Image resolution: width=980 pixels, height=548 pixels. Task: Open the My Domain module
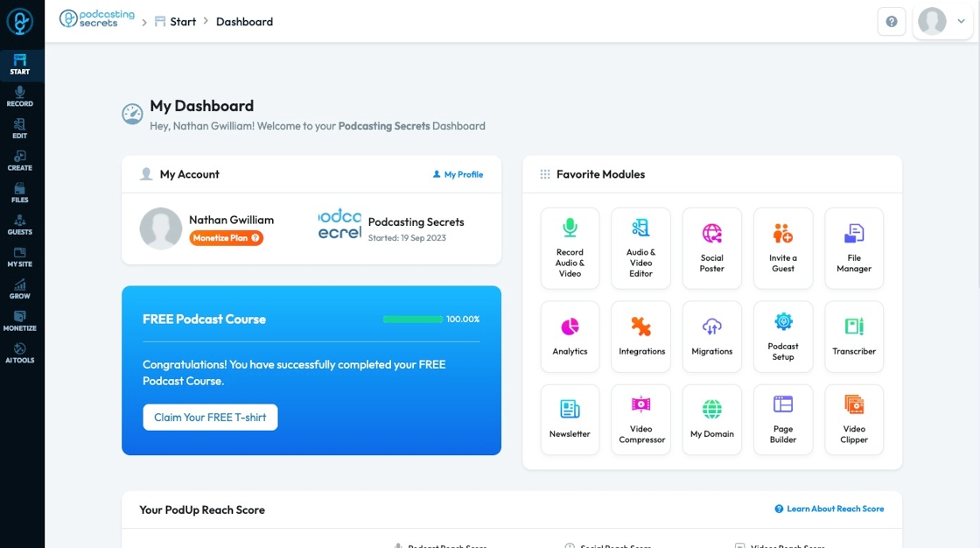712,419
